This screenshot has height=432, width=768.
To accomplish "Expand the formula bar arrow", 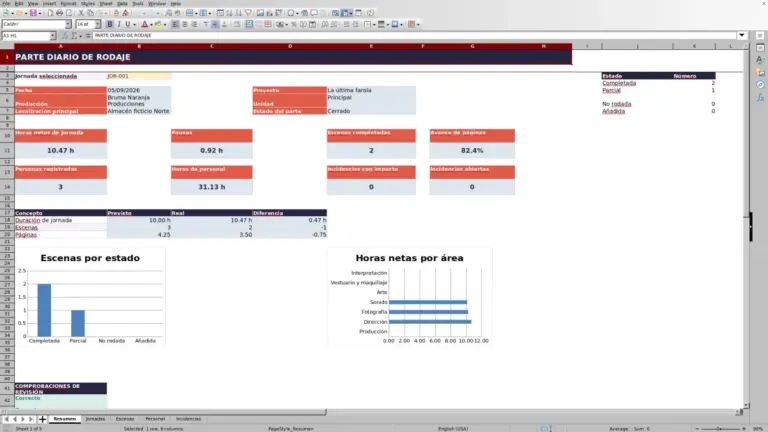I will click(742, 35).
